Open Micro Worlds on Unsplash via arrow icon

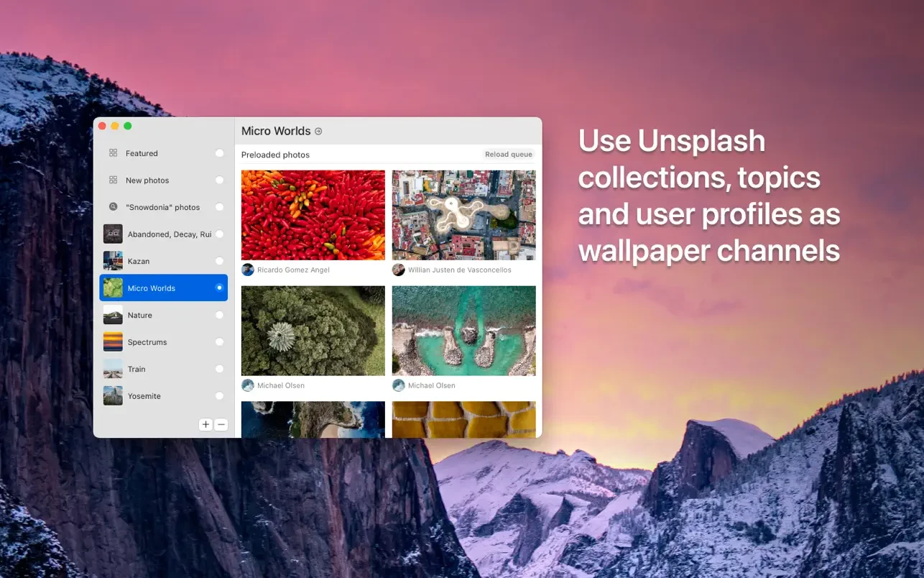[x=318, y=132]
